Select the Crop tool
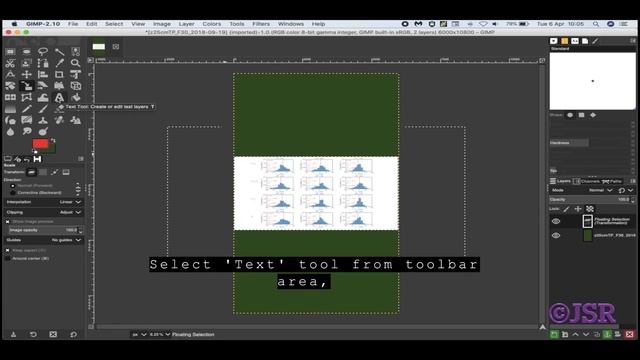Viewport: 640px width, 360px height. 59,75
